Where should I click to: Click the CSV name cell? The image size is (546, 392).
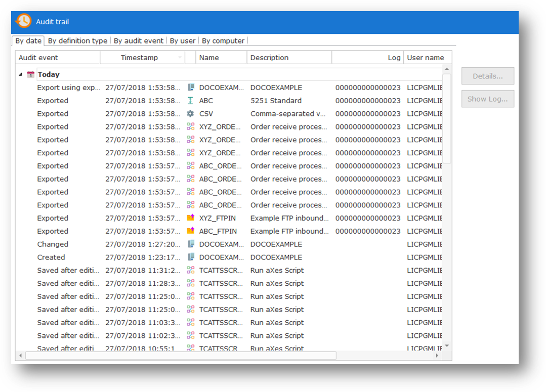point(206,113)
